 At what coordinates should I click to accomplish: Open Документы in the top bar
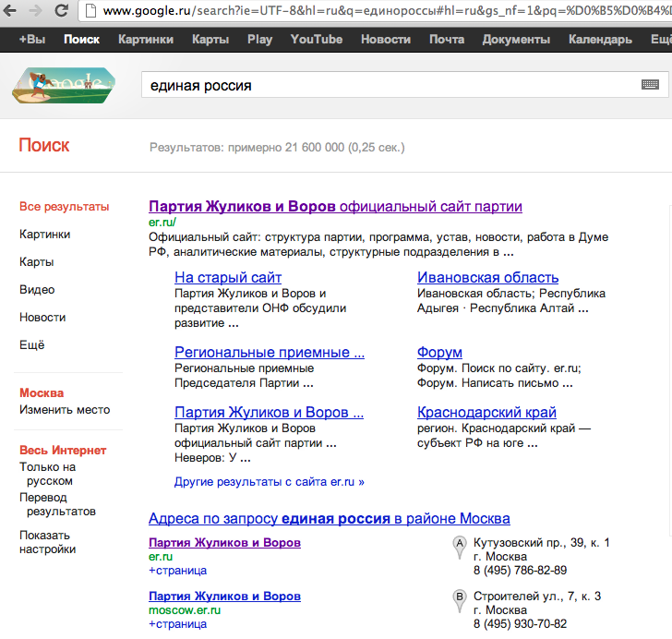coord(516,40)
